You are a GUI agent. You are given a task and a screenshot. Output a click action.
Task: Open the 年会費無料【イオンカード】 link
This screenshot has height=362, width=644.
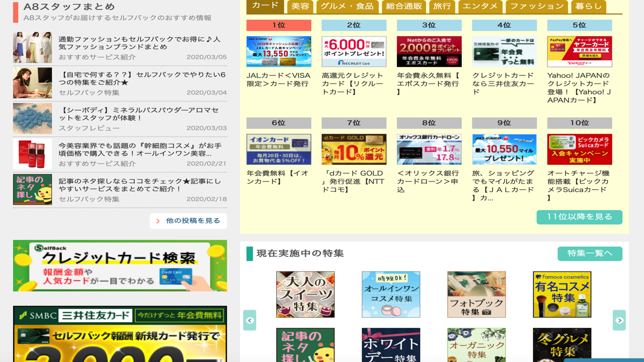pyautogui.click(x=278, y=177)
